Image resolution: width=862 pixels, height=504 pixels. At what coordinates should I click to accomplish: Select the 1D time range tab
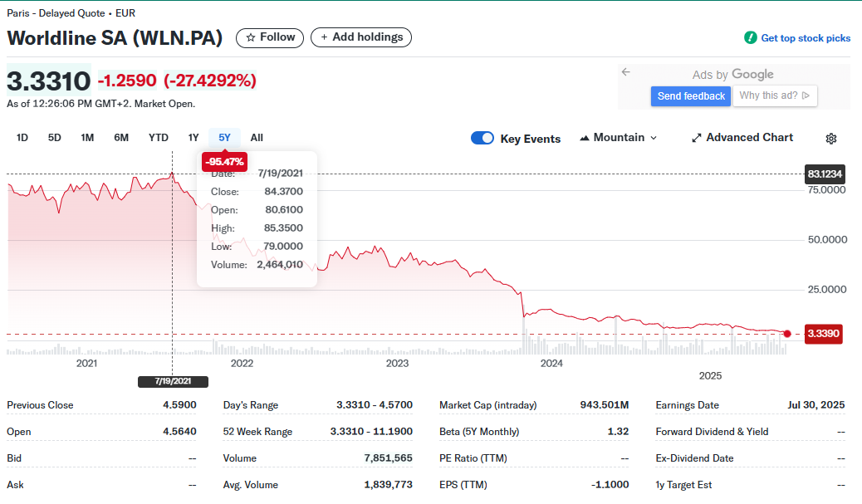pyautogui.click(x=22, y=137)
